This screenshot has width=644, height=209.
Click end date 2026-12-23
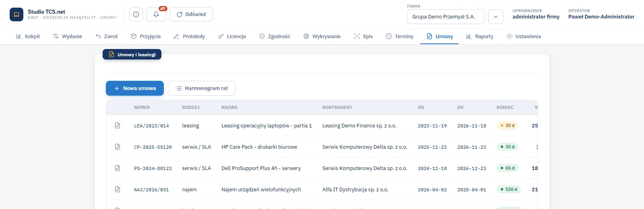(x=472, y=168)
